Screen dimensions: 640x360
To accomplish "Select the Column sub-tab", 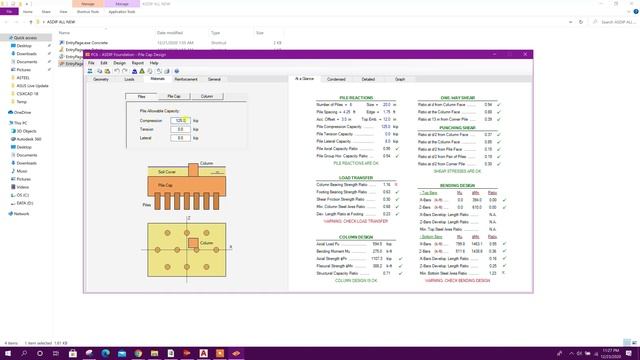I will [x=207, y=96].
